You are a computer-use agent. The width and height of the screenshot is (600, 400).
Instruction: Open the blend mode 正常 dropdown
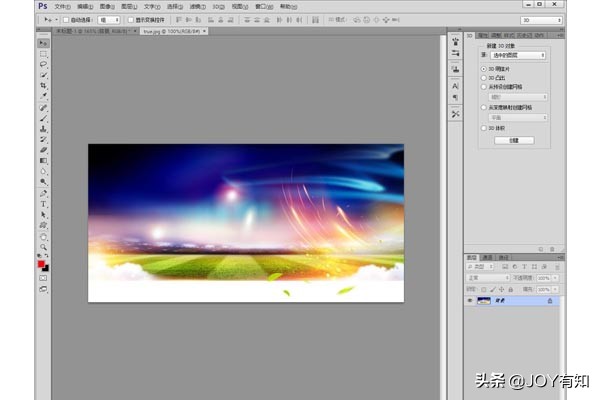[488, 278]
